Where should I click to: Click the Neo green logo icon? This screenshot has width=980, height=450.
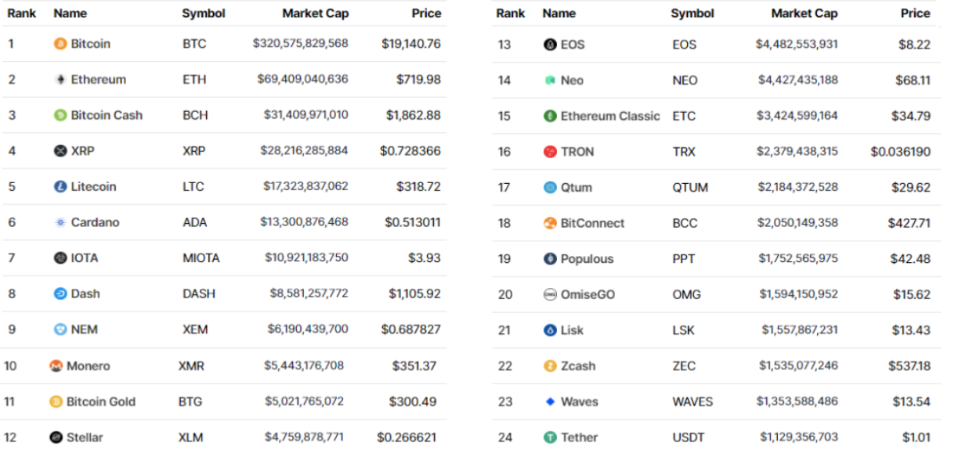[550, 81]
